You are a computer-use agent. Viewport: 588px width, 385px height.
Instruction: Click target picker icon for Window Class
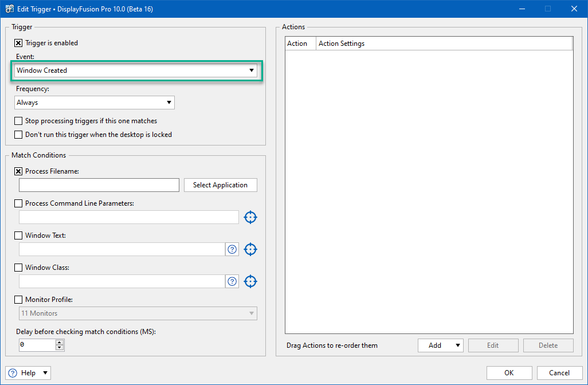(x=250, y=281)
